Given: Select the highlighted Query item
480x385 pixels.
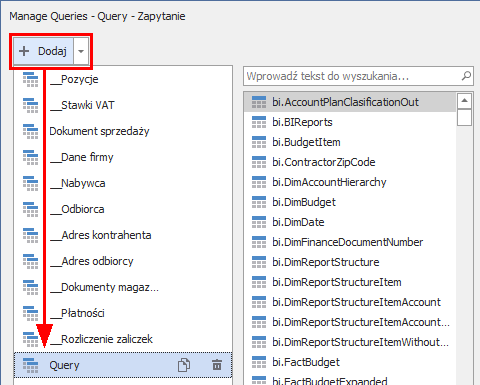Looking at the screenshot, I should [x=123, y=365].
